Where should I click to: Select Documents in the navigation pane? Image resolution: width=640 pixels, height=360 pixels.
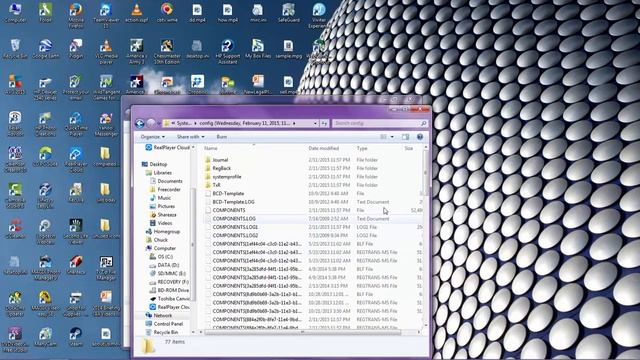[170, 181]
